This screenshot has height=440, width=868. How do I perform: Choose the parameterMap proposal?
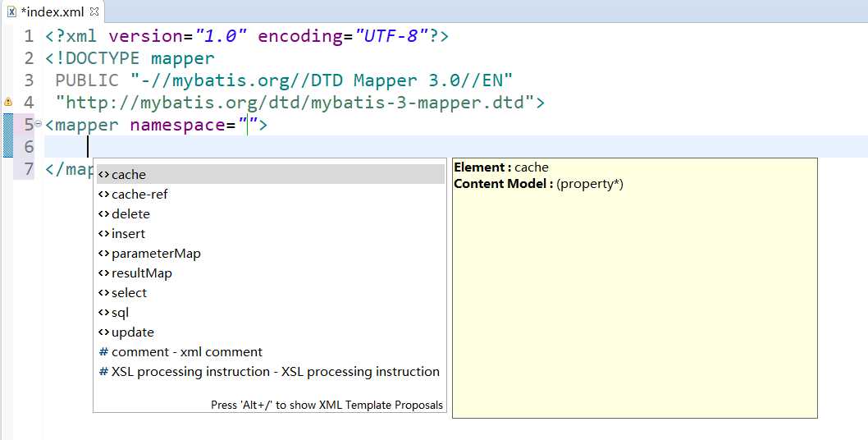click(x=271, y=254)
